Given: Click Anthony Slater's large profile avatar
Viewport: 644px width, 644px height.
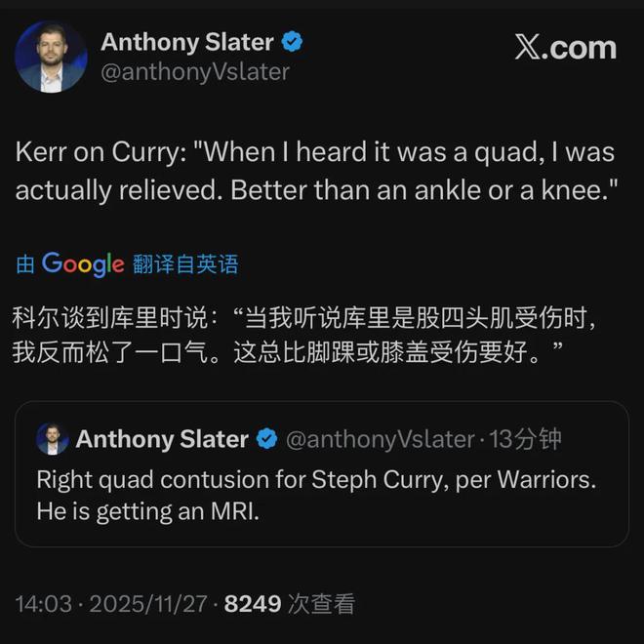Looking at the screenshot, I should point(51,57).
